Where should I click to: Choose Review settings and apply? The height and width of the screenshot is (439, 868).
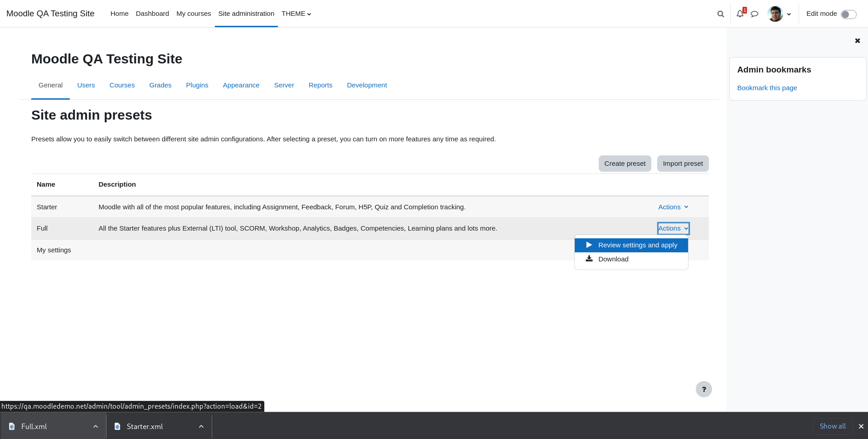631,245
